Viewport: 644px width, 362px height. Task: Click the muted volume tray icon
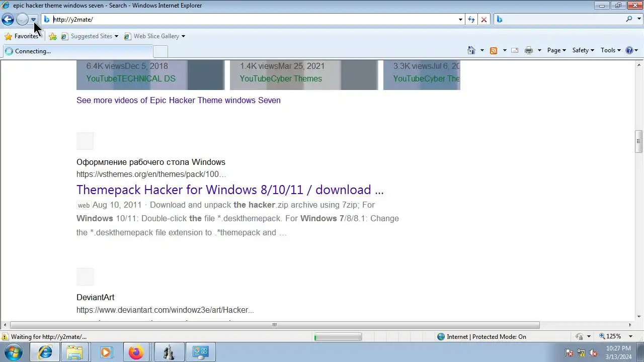pyautogui.click(x=593, y=352)
